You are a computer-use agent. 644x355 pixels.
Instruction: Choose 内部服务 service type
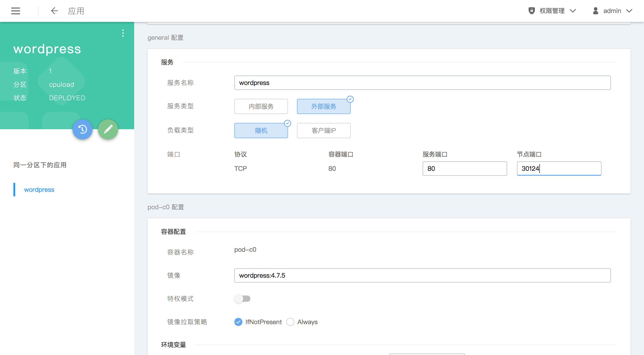click(x=261, y=106)
